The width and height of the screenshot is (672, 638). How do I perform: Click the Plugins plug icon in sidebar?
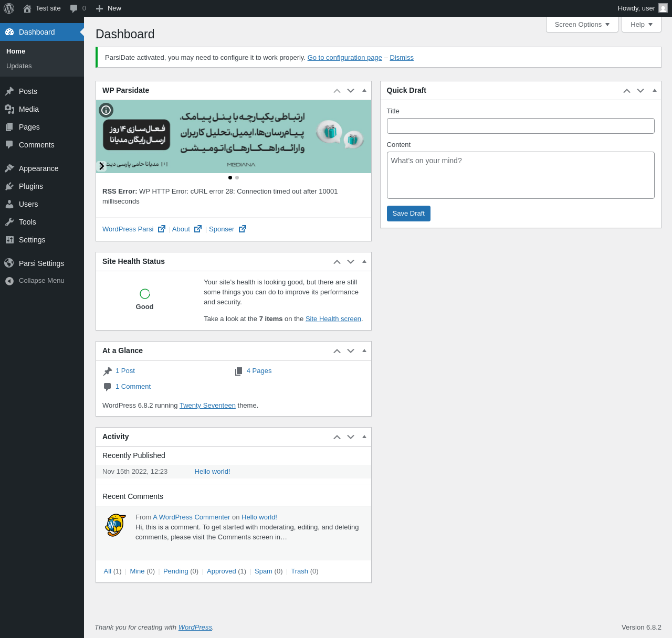(9, 186)
